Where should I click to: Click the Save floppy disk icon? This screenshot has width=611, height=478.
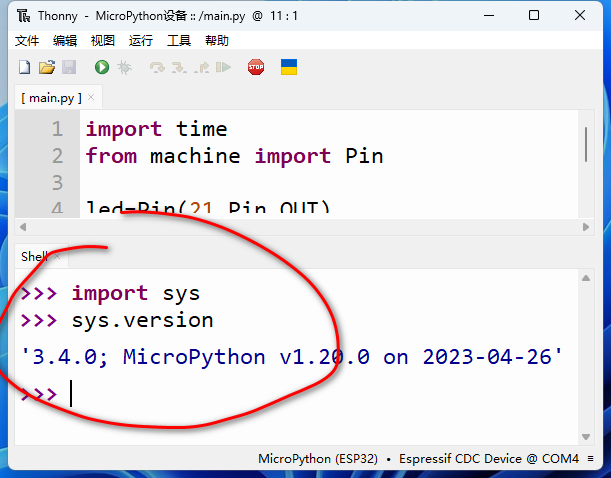[x=69, y=67]
